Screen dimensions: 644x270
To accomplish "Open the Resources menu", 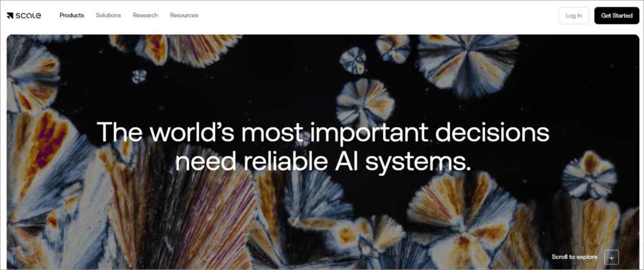I will pos(184,15).
